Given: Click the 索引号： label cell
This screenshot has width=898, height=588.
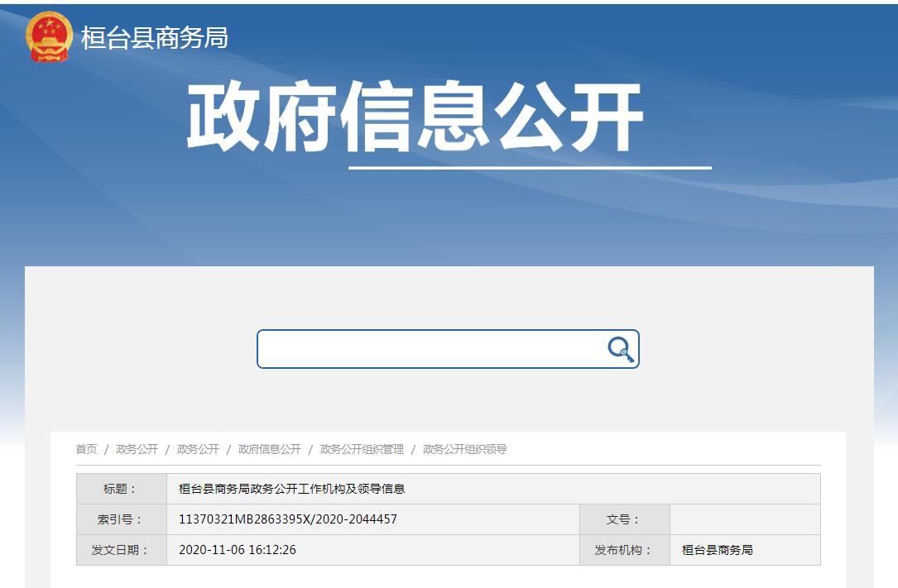Looking at the screenshot, I should point(122,519).
